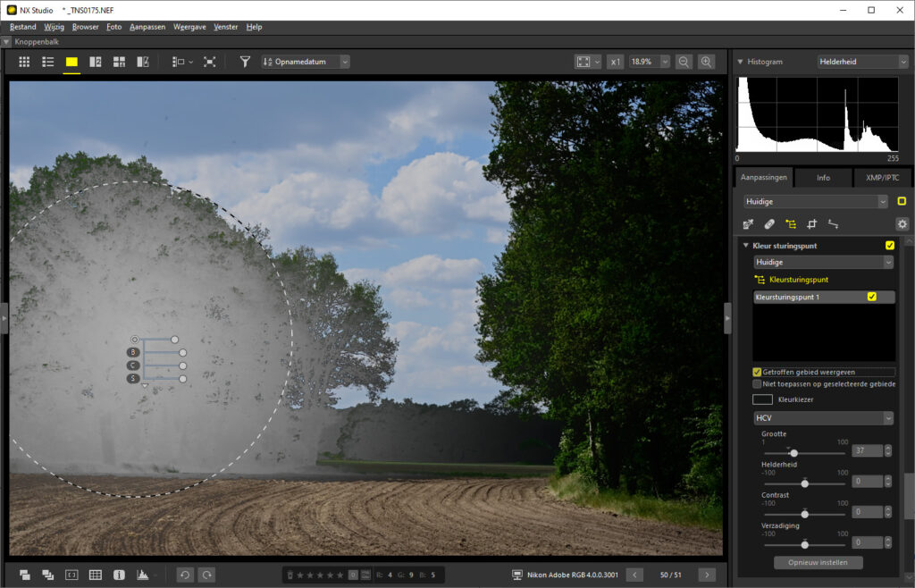Toggle the Kleursturingspunt 1 checkbox
The image size is (915, 588).
click(872, 297)
